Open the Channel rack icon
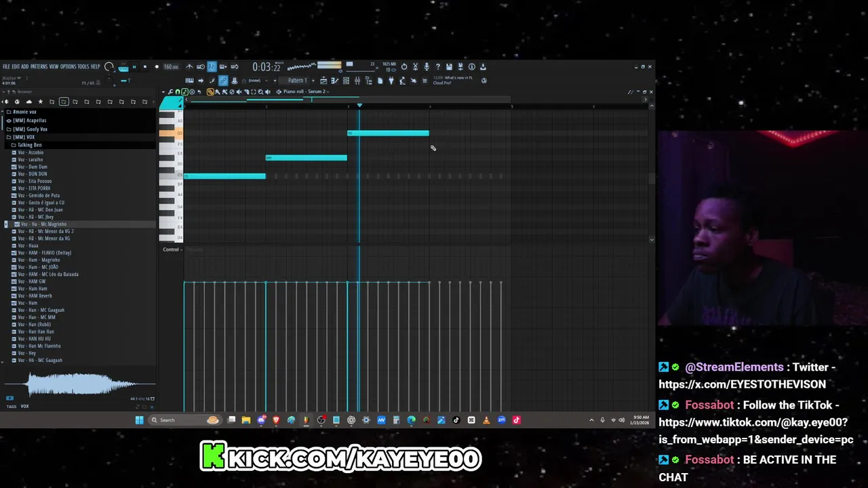 click(346, 80)
